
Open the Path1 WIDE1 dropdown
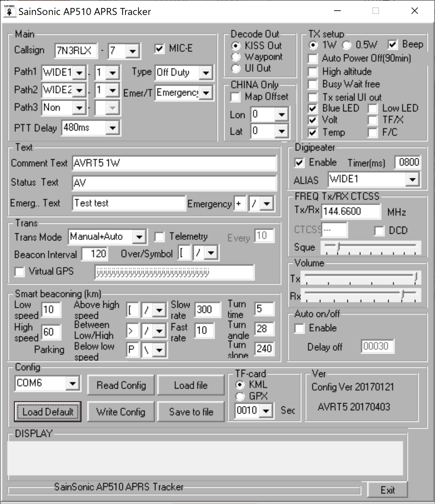pos(80,73)
